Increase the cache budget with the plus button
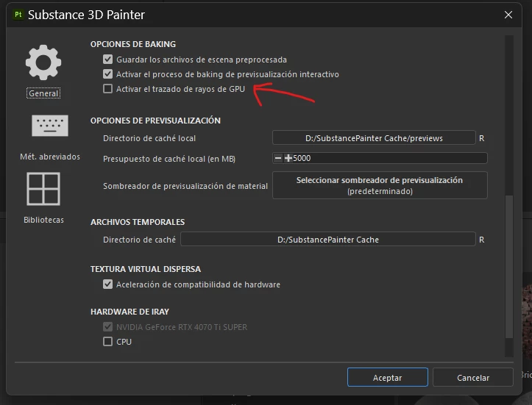532x405 pixels. point(288,158)
